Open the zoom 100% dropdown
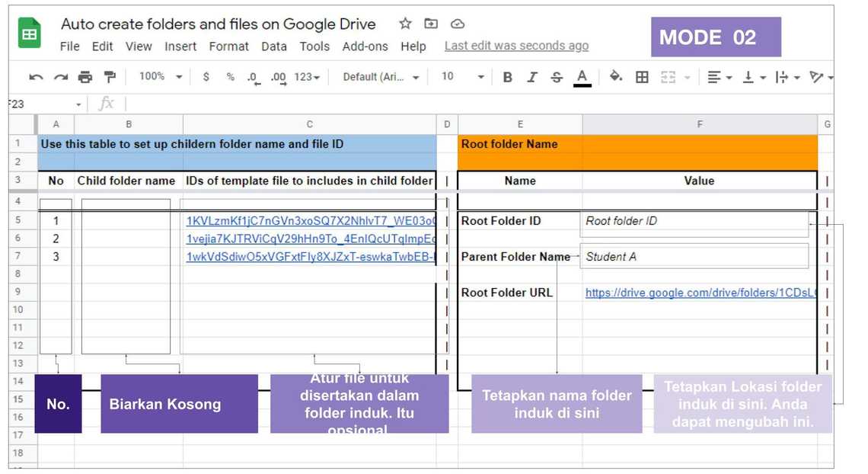Screen dimensions: 868x474 [x=160, y=77]
